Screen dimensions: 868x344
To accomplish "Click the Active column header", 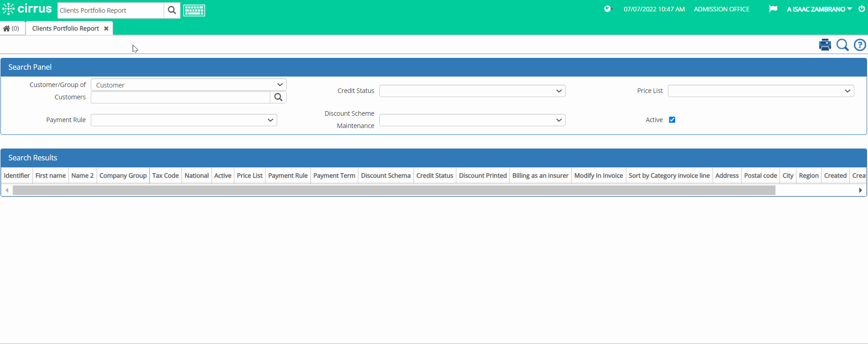I will click(x=223, y=175).
